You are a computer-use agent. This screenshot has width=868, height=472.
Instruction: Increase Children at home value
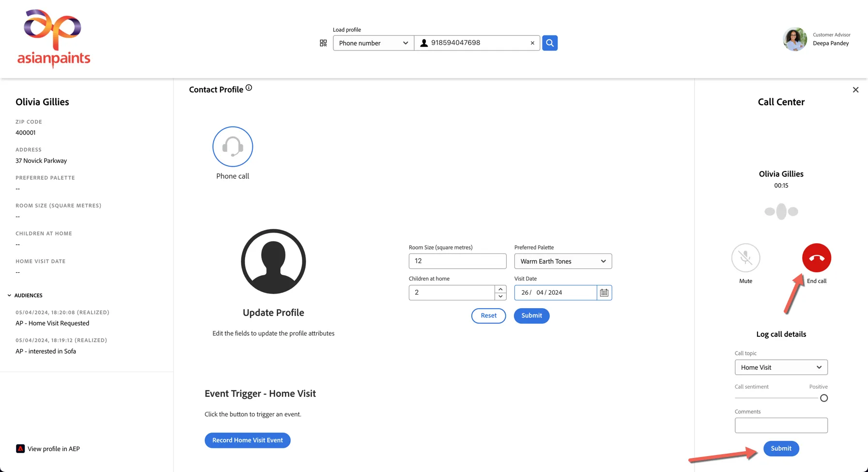pos(500,289)
